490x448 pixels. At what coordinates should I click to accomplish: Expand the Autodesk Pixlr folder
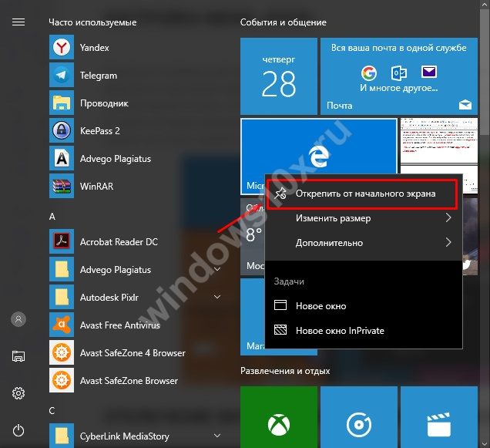coord(217,297)
